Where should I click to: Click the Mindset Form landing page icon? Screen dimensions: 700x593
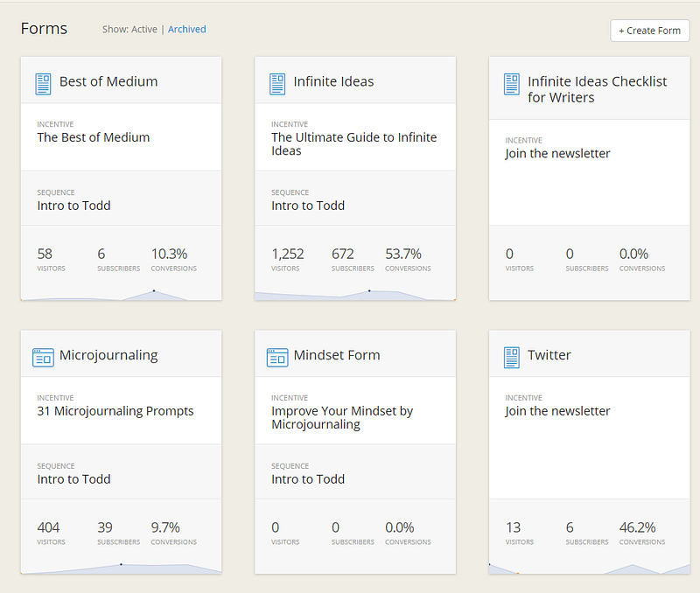(277, 358)
